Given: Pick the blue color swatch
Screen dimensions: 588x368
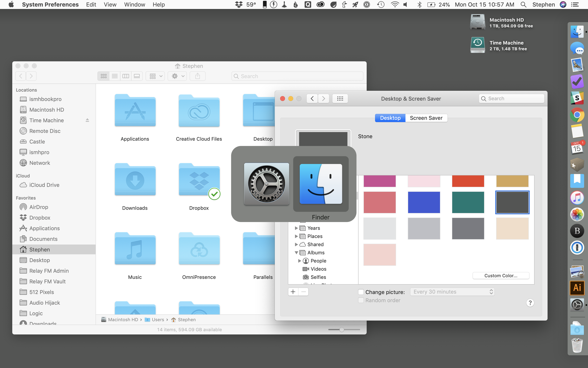Looking at the screenshot, I should point(424,202).
